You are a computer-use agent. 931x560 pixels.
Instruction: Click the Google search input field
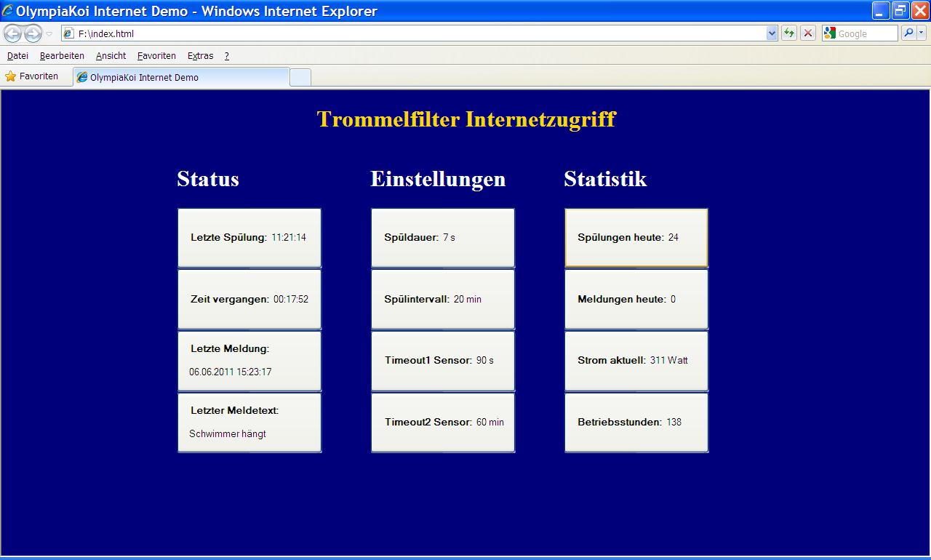(x=866, y=33)
